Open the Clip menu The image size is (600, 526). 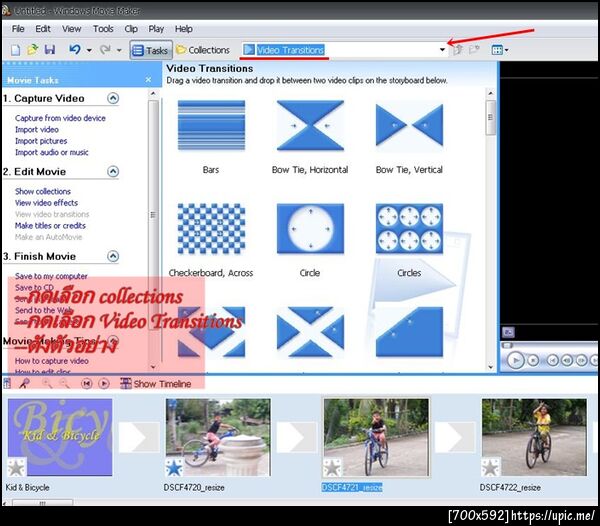point(131,29)
